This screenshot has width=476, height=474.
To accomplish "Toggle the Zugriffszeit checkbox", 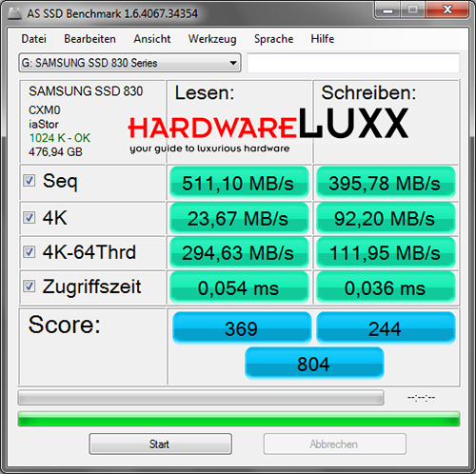I will tap(29, 286).
